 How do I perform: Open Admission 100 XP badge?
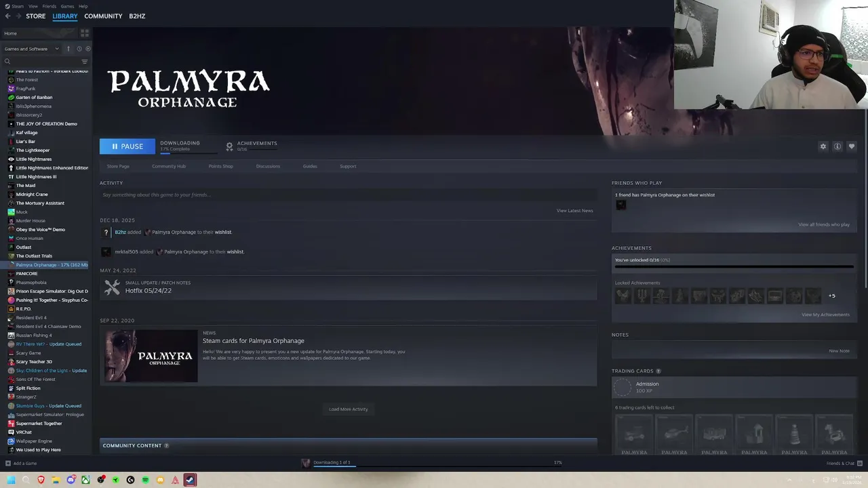(733, 387)
